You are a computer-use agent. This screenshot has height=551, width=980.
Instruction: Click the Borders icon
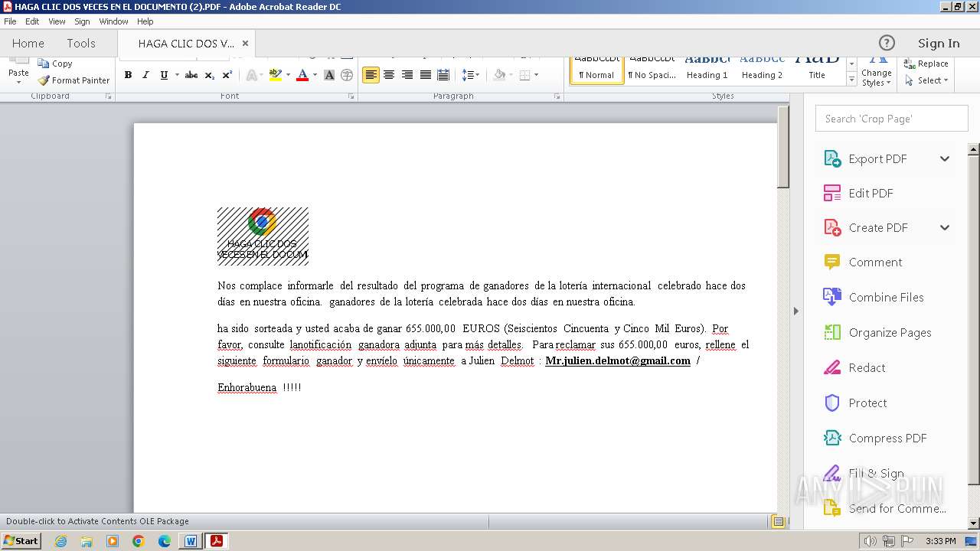524,75
